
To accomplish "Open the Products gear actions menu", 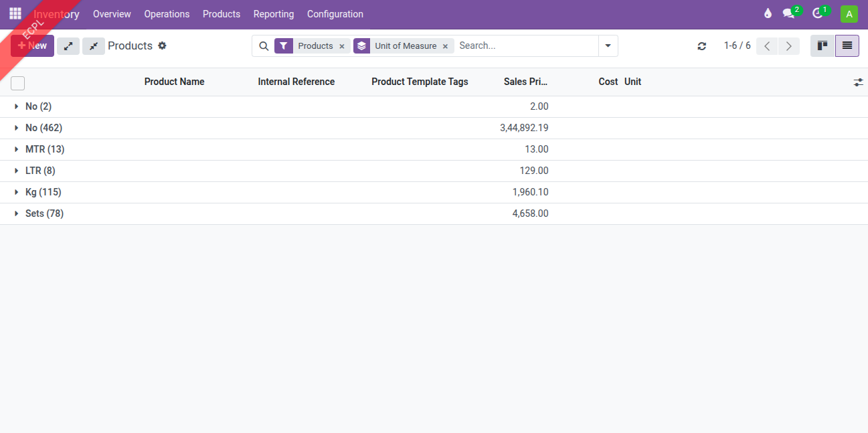I will [162, 46].
